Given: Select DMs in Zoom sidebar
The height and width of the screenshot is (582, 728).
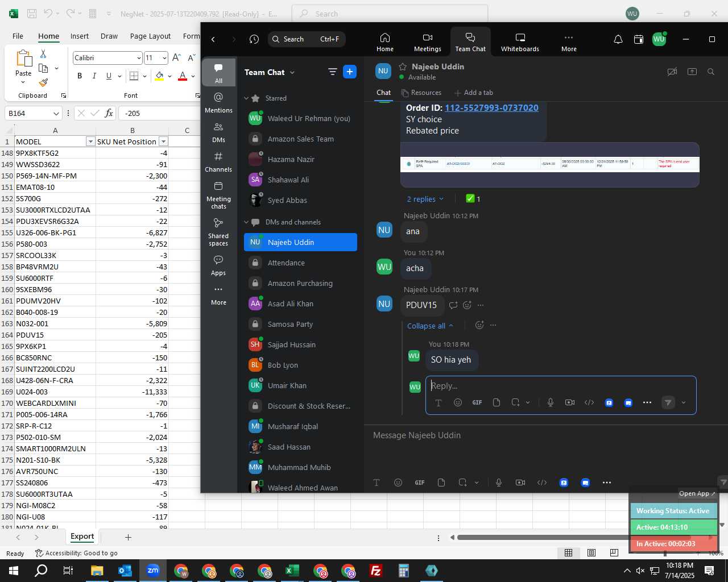Looking at the screenshot, I should click(x=218, y=132).
